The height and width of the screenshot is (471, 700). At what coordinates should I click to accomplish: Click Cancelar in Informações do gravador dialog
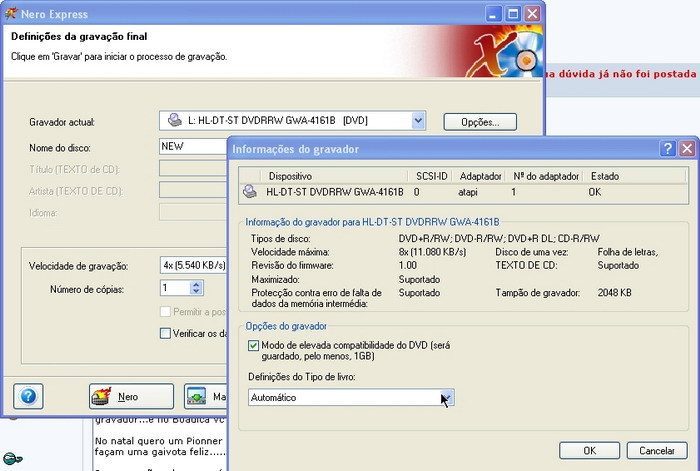tap(657, 450)
